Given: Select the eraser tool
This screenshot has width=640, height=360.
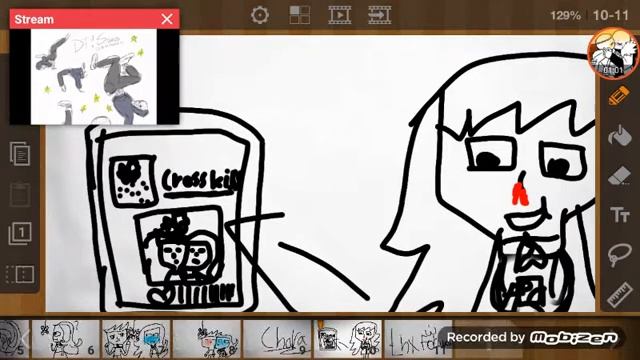Looking at the screenshot, I should coord(620,176).
